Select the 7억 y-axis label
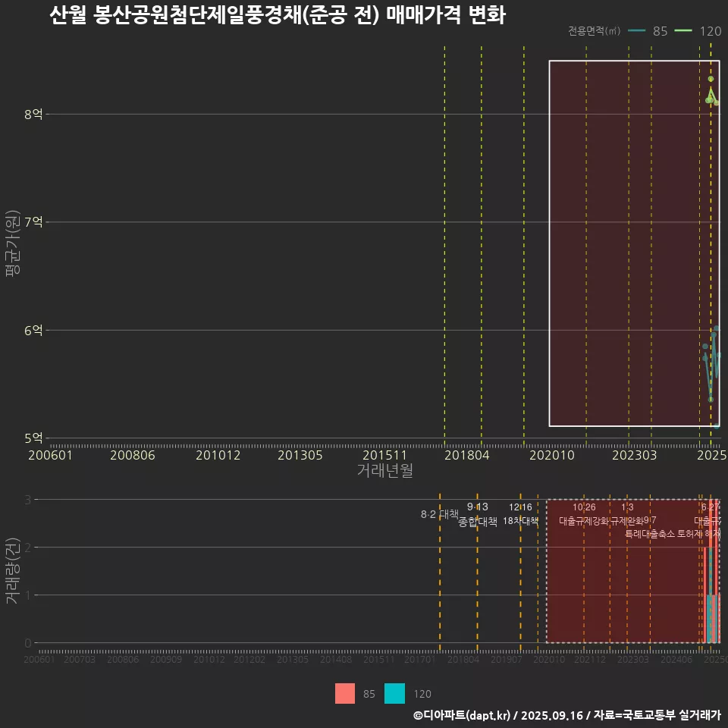 (33, 222)
